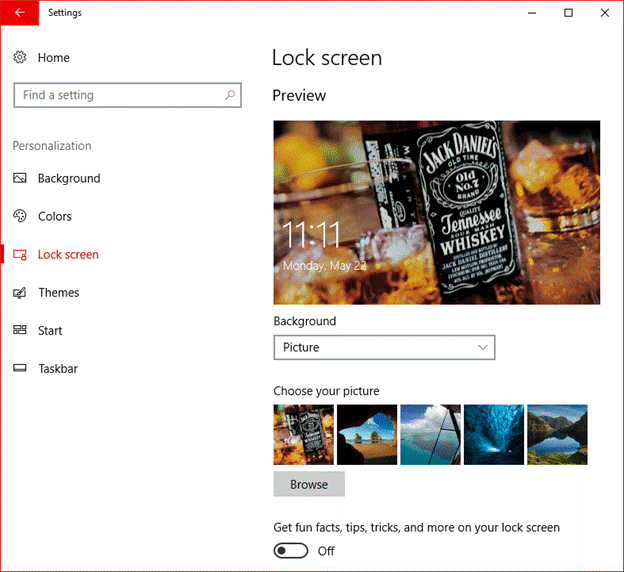Click the dropdown chevron beside Picture
This screenshot has width=624, height=572.
click(x=482, y=347)
